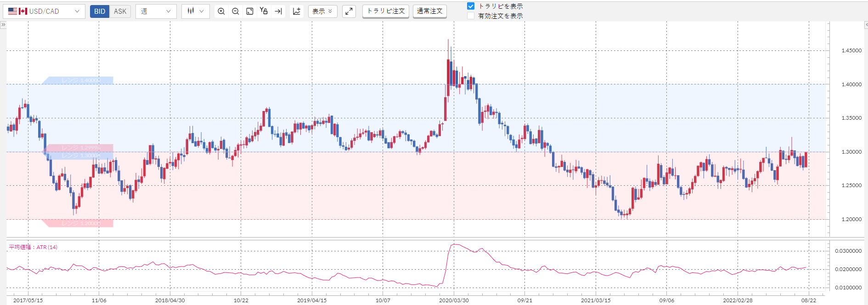
Task: Click the 2022/02/28 date axis label
Action: pos(738,301)
